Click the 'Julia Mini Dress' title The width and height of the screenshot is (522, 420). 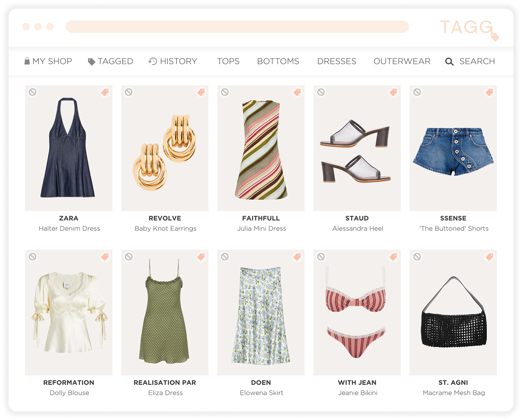tap(261, 228)
